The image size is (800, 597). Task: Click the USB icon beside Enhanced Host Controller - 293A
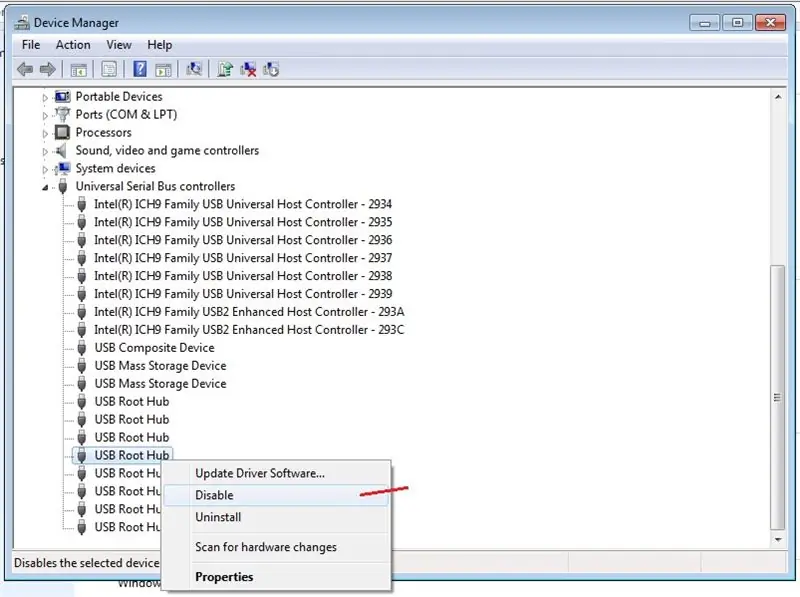82,312
